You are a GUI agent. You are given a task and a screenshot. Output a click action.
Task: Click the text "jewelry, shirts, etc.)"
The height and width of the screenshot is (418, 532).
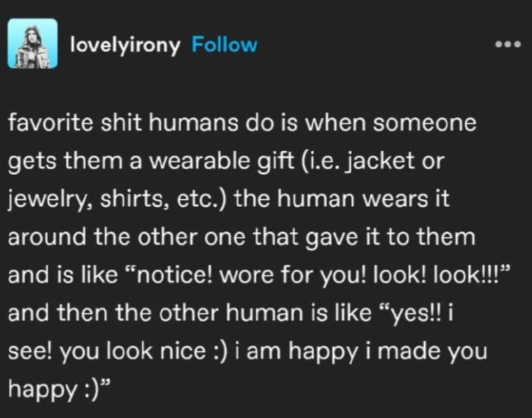point(117,199)
